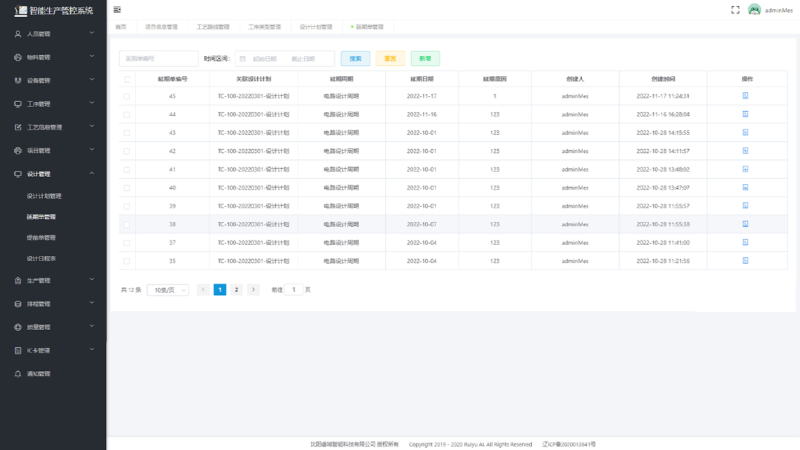Collapse the sidebar with the hamburger icon
This screenshot has height=450, width=800.
point(117,9)
